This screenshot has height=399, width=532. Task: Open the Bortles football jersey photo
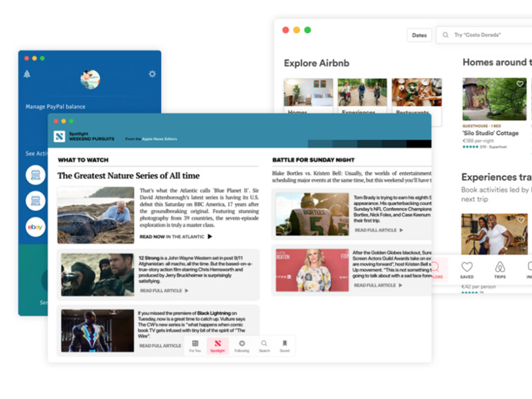click(x=312, y=214)
